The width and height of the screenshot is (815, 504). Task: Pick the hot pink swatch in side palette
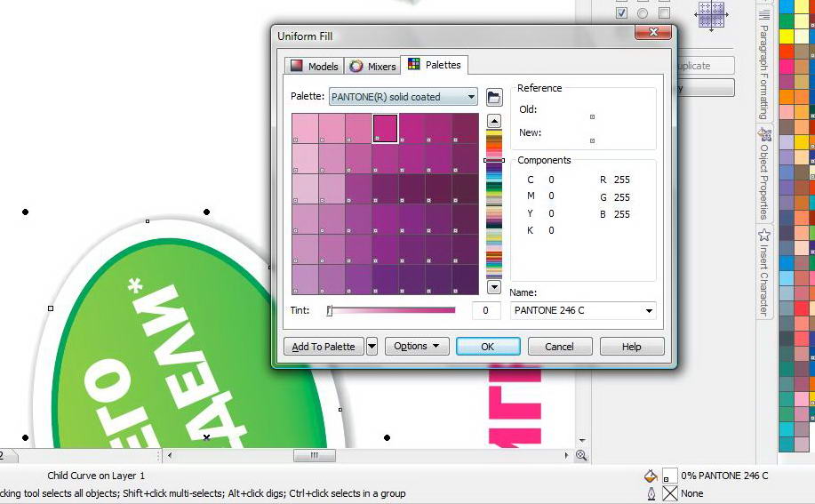click(x=786, y=66)
